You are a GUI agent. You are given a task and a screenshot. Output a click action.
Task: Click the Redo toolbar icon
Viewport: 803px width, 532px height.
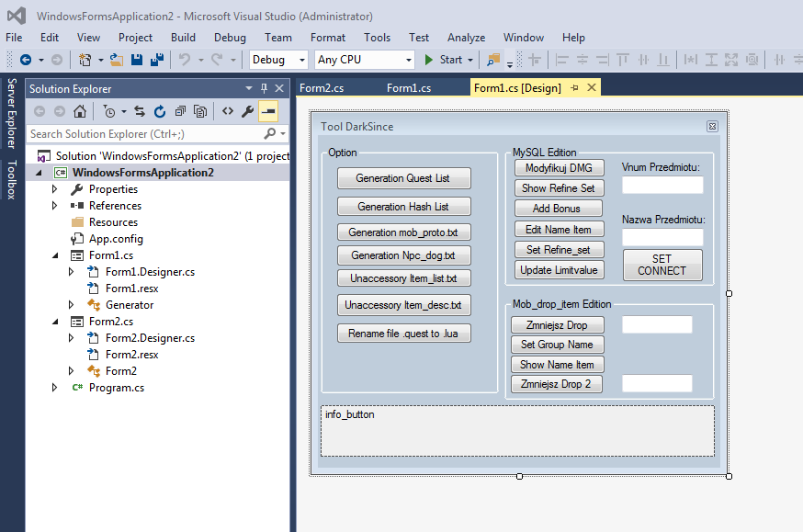pos(217,60)
